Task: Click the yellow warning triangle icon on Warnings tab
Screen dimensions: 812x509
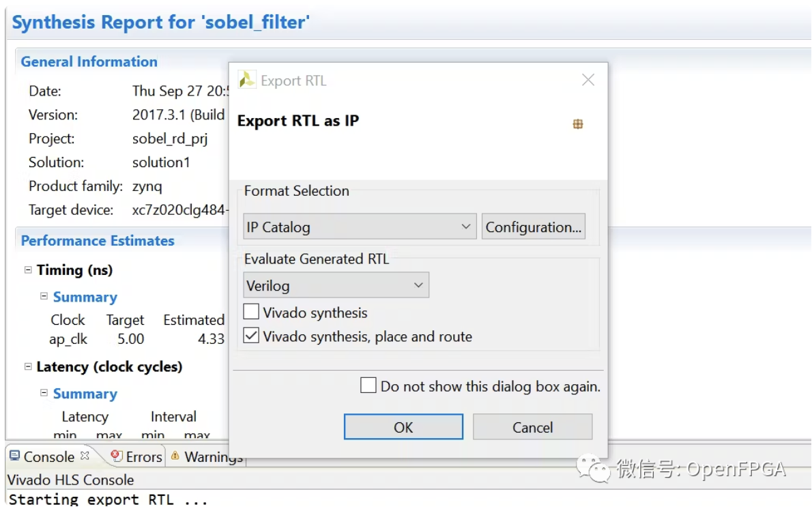Action: click(x=175, y=456)
